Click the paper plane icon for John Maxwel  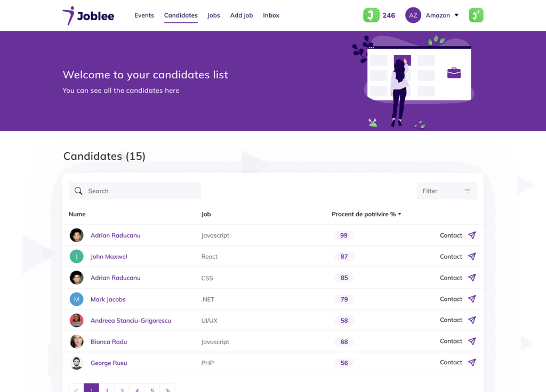pyautogui.click(x=472, y=257)
